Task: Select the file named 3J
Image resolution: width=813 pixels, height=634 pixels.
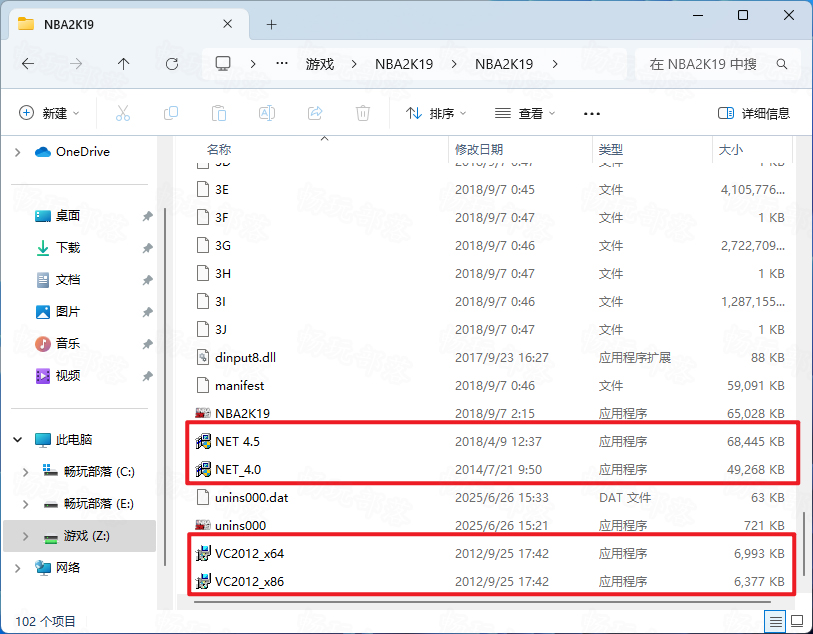Action: pyautogui.click(x=221, y=329)
